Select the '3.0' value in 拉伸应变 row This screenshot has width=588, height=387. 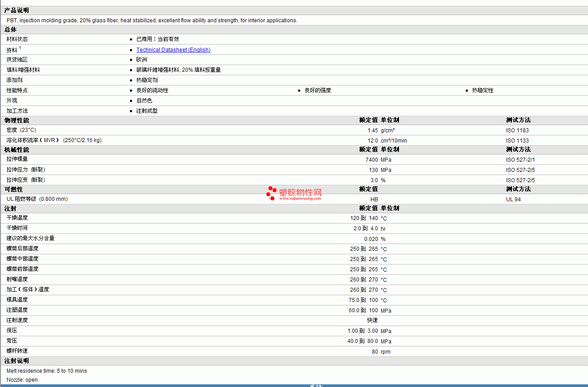click(x=375, y=180)
